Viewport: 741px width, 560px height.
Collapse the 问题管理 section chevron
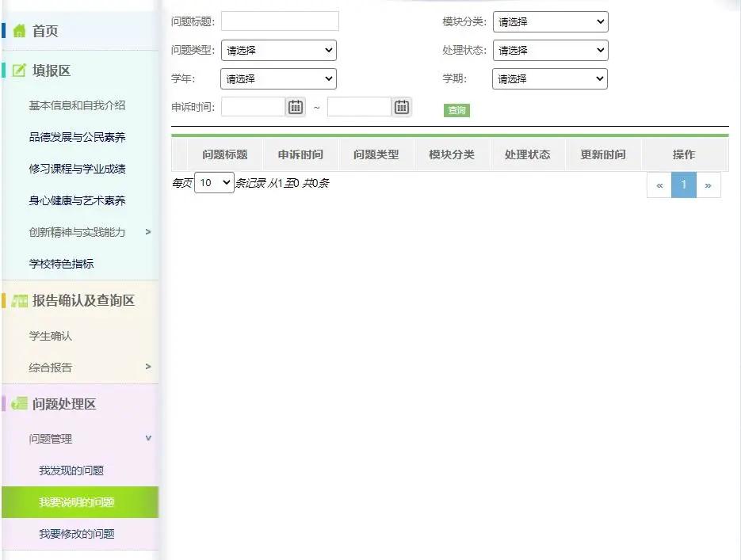tap(148, 438)
